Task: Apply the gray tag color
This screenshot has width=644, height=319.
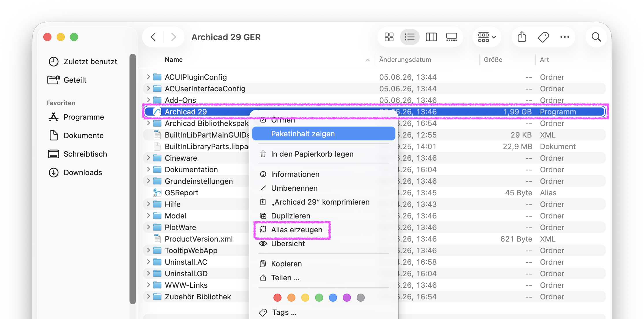Action: [361, 298]
